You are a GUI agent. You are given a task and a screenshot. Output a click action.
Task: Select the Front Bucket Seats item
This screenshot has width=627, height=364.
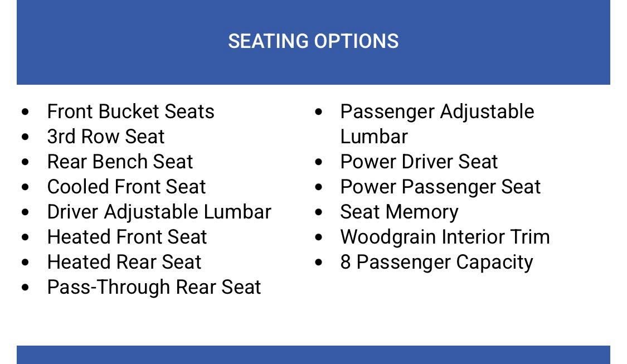tap(130, 111)
